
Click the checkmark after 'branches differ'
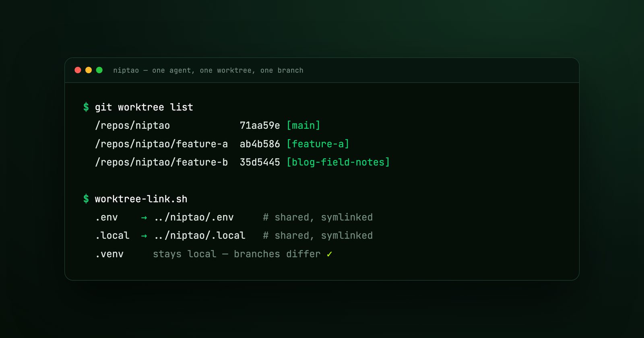pos(330,254)
